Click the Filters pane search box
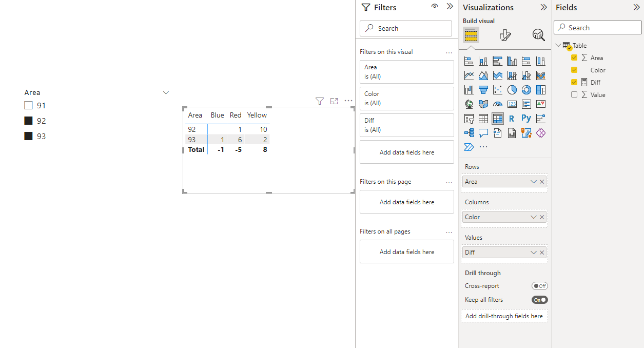 406,28
